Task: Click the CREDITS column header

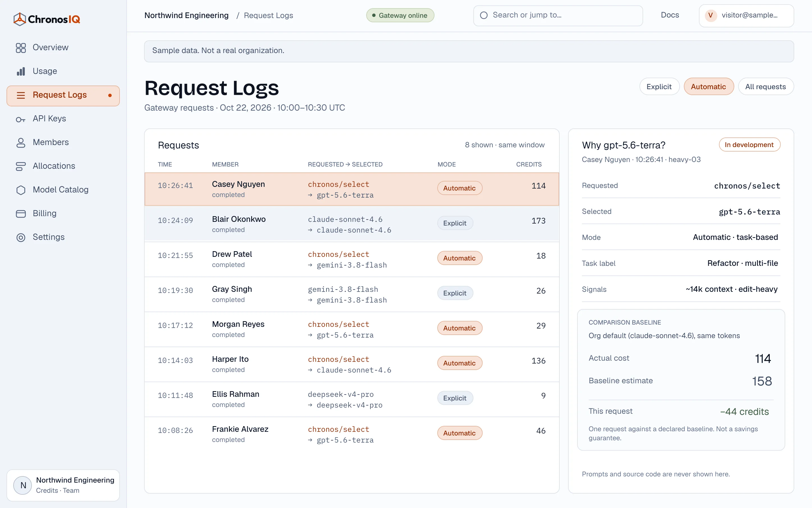Action: point(529,164)
